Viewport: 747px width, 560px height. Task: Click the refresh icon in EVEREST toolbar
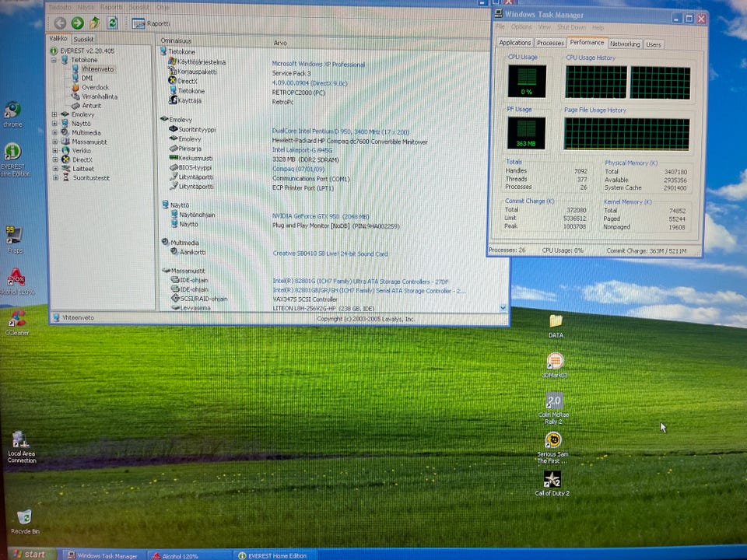[x=112, y=23]
